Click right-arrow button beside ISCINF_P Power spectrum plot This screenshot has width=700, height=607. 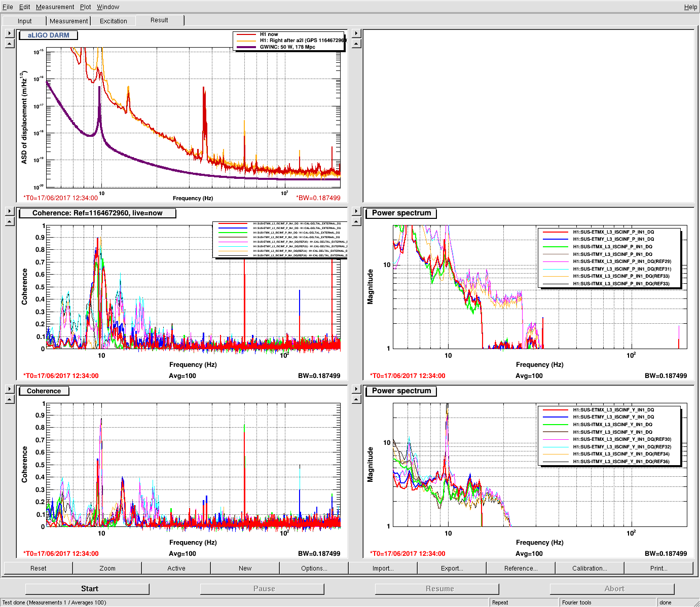click(x=356, y=211)
